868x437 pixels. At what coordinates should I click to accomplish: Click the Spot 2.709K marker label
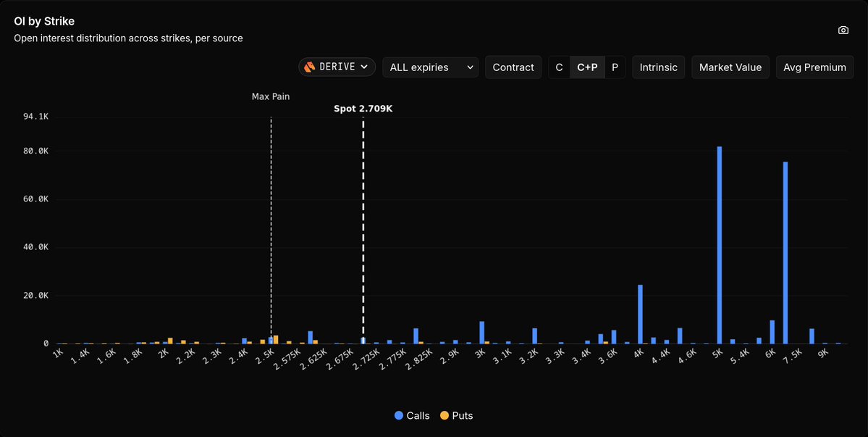coord(363,109)
